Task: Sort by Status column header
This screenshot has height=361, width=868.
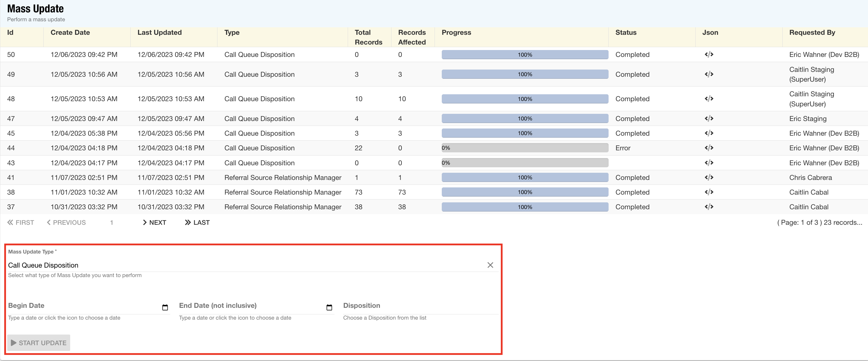Action: click(626, 33)
